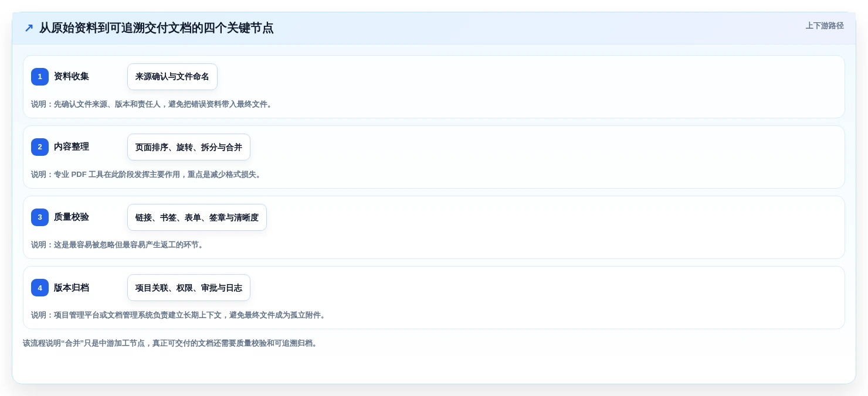
Task: Click the step 4 number badge
Action: click(x=40, y=288)
